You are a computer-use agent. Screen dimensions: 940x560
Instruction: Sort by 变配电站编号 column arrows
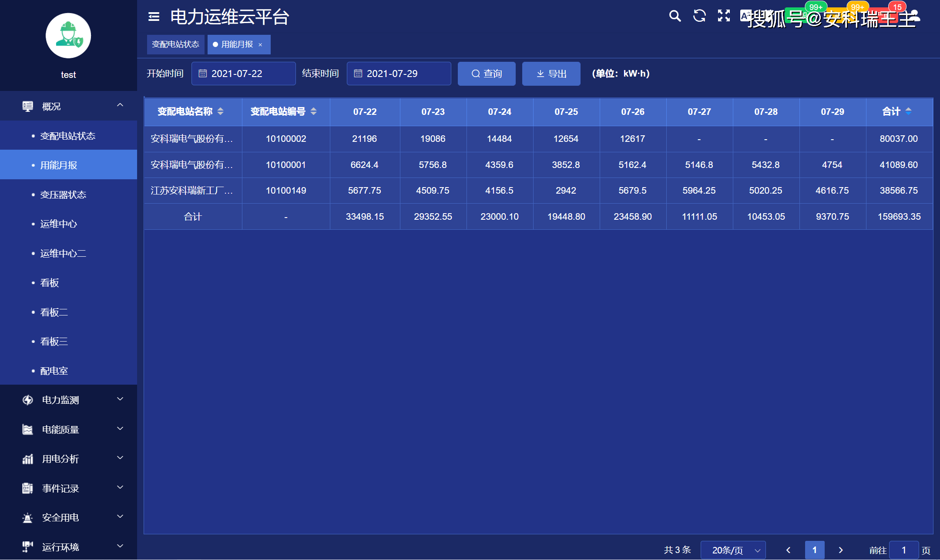point(314,111)
